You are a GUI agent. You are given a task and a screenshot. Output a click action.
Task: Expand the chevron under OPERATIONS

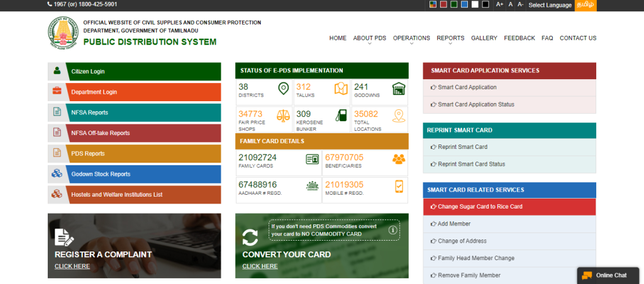[x=411, y=43]
